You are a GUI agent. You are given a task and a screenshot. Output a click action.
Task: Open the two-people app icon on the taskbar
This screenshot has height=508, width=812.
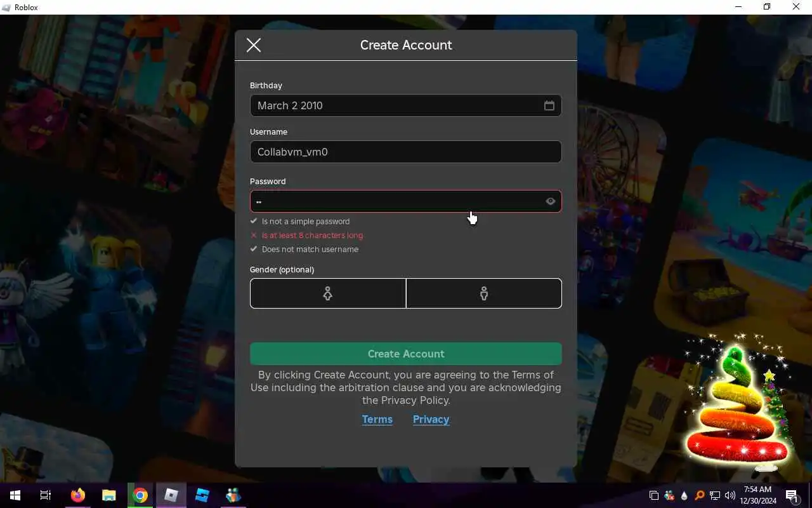[x=233, y=495]
